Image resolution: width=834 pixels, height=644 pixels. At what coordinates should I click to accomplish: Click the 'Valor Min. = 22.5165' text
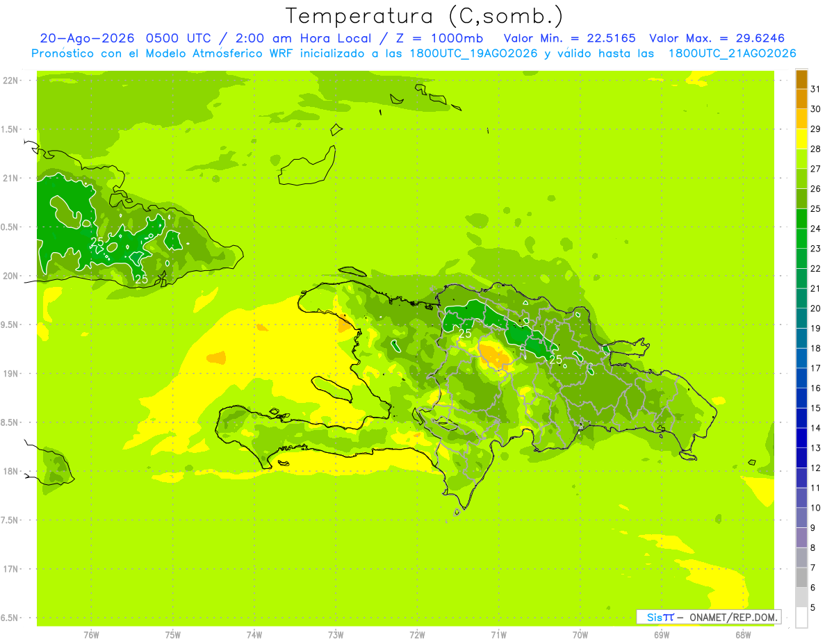(x=569, y=38)
